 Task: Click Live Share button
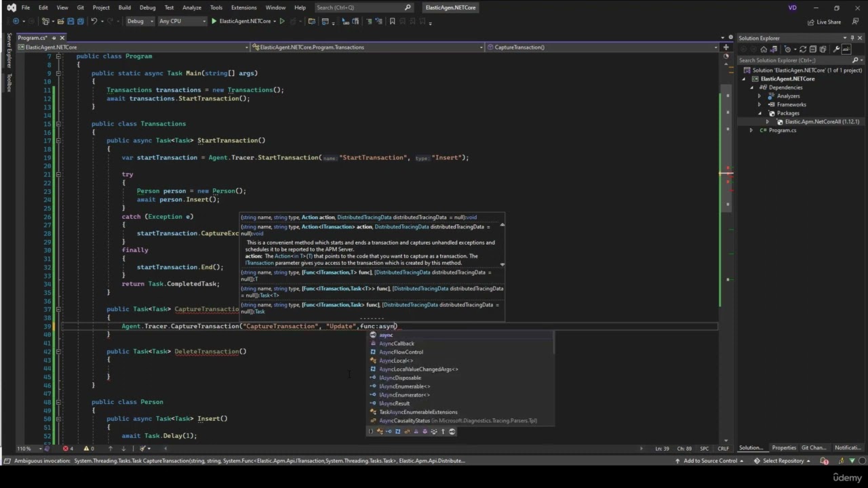(x=825, y=22)
